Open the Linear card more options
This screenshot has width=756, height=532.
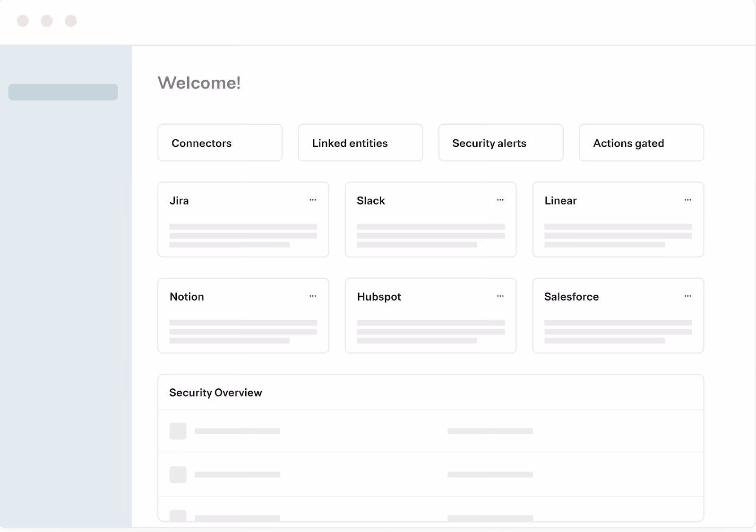pos(688,200)
